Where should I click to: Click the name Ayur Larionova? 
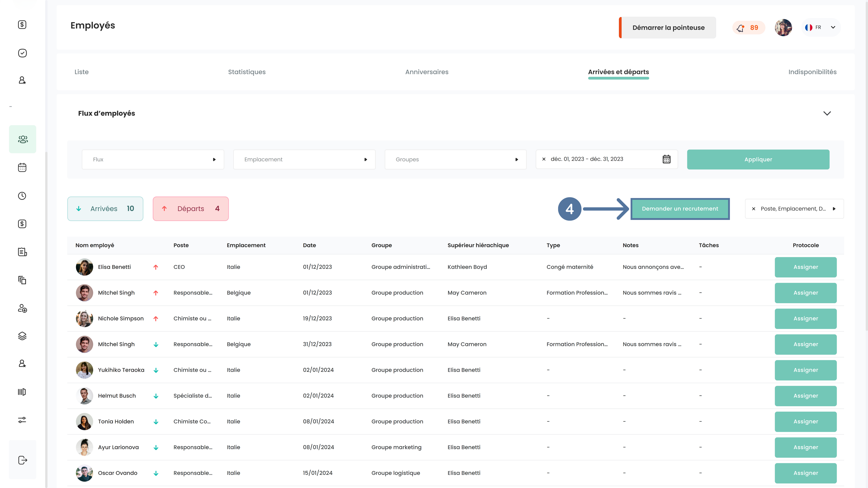(118, 447)
